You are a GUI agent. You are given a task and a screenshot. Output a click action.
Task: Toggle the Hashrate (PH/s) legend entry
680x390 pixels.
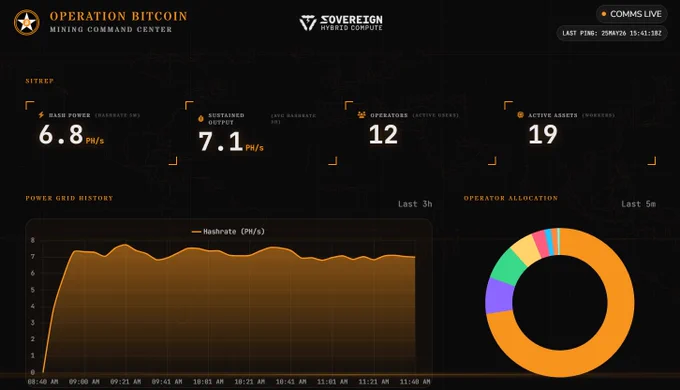[228, 232]
